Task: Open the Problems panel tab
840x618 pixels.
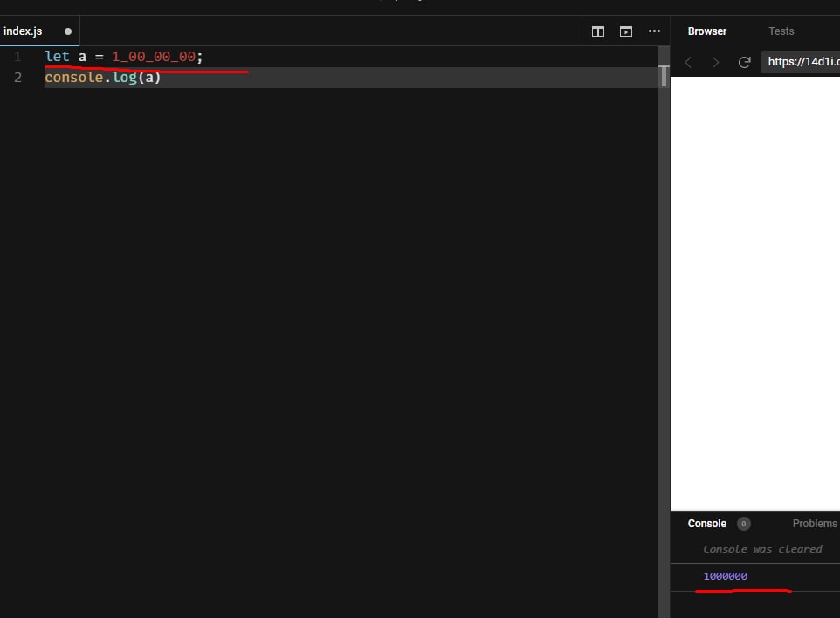Action: tap(815, 523)
